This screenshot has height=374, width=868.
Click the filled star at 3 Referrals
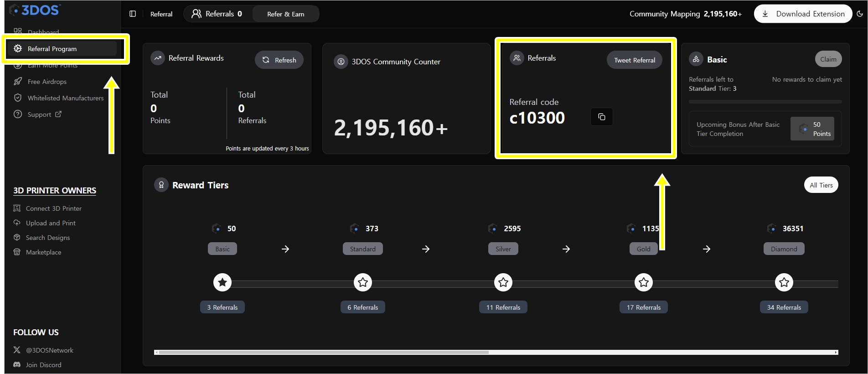tap(222, 282)
